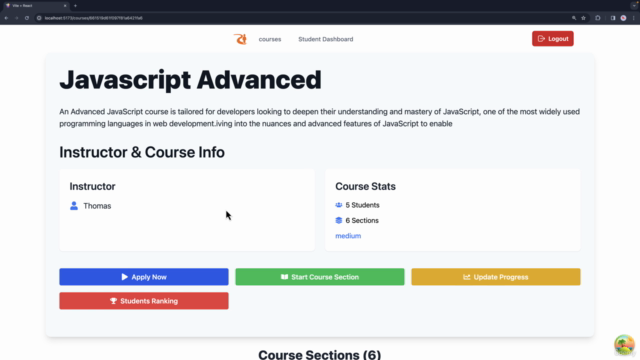The image size is (640, 360).
Task: Click the 6 Sections stat text
Action: click(x=362, y=220)
